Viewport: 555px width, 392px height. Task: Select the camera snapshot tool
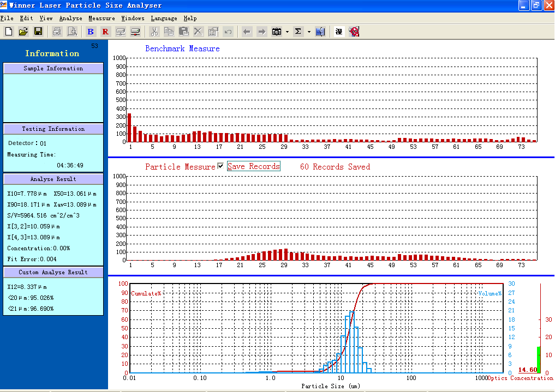point(277,31)
